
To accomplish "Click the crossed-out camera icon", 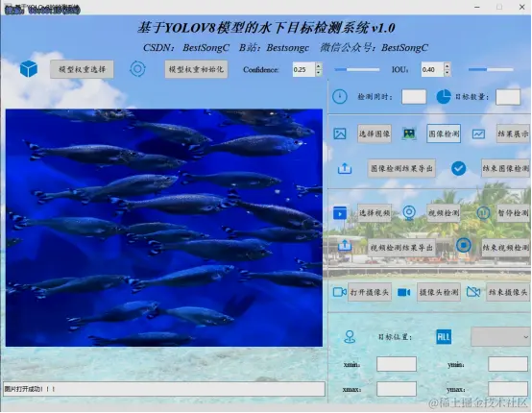I will pos(473,292).
